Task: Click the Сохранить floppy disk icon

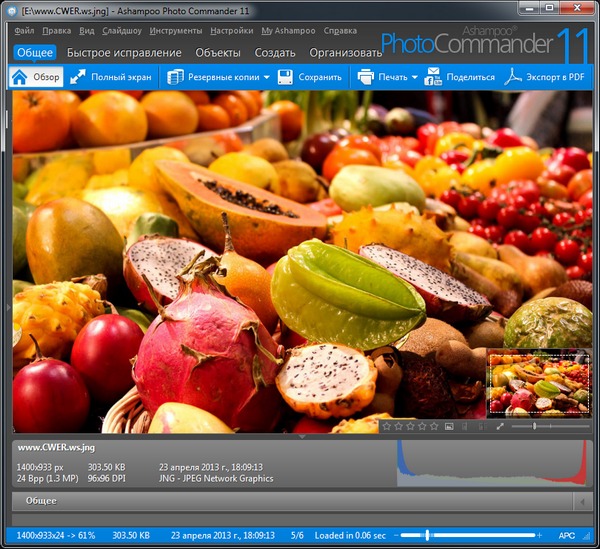Action: tap(285, 77)
